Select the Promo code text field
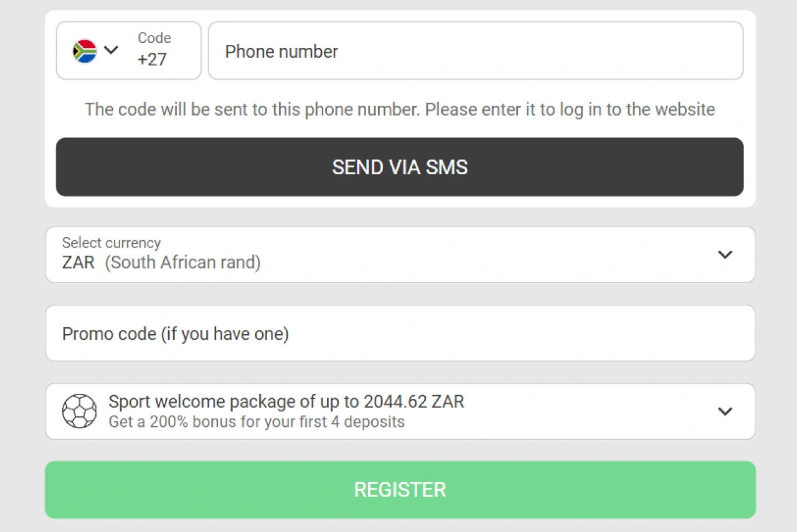The width and height of the screenshot is (797, 532). [400, 333]
